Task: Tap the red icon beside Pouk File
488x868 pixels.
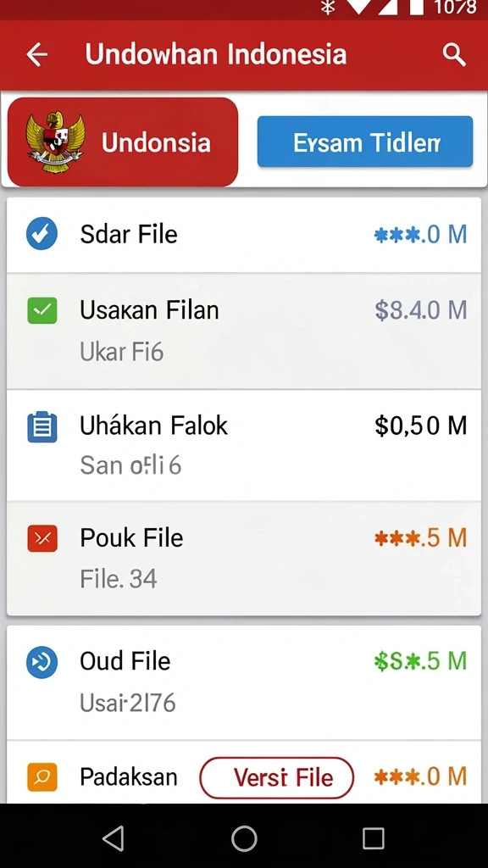Action: coord(42,538)
